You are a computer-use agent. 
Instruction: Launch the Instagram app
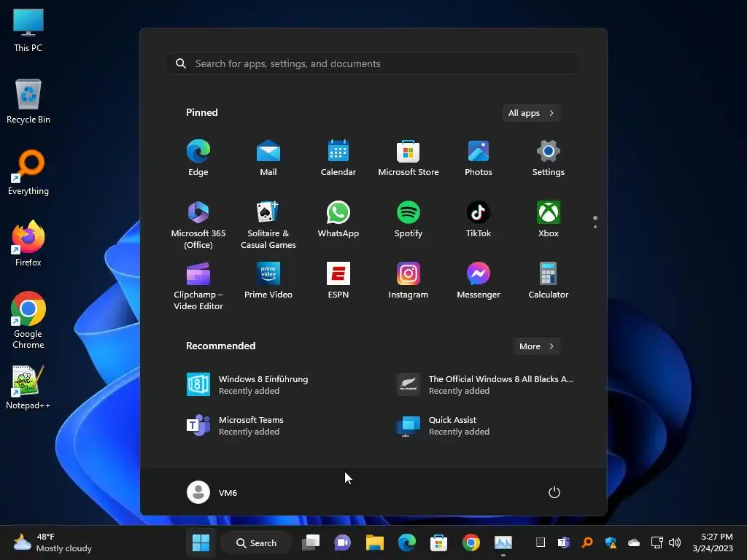click(x=409, y=281)
